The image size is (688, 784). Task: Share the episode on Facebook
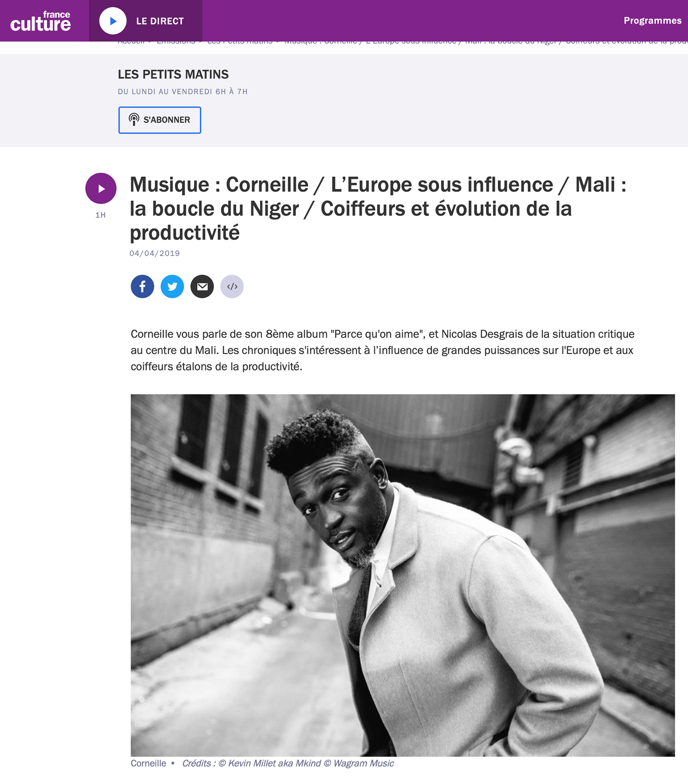point(142,287)
